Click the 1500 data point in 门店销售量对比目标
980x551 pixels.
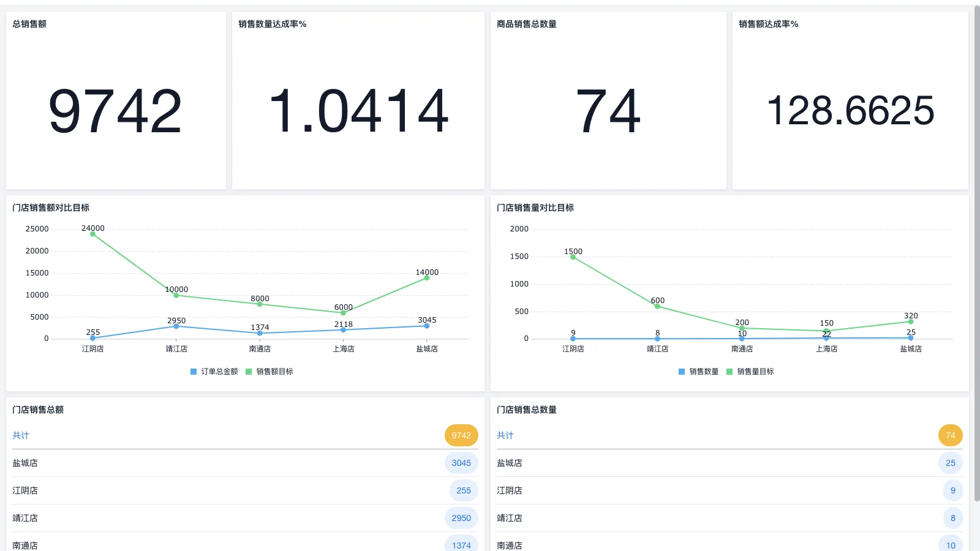tap(573, 257)
